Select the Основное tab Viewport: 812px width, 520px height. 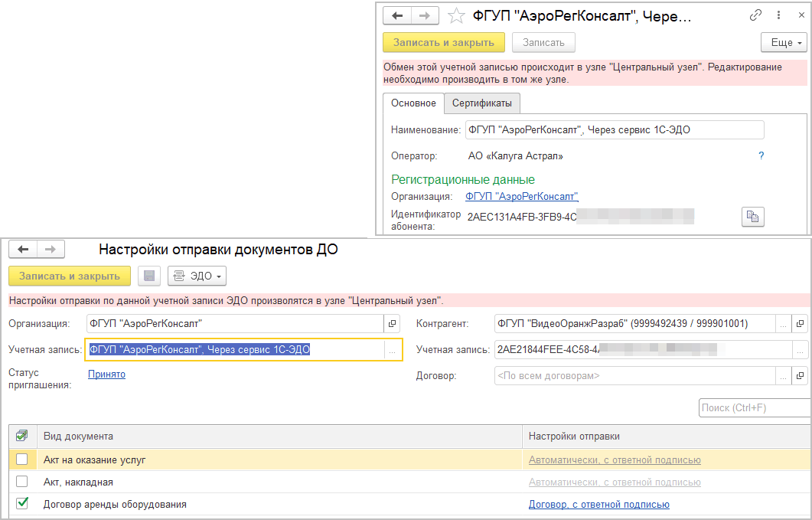[413, 103]
